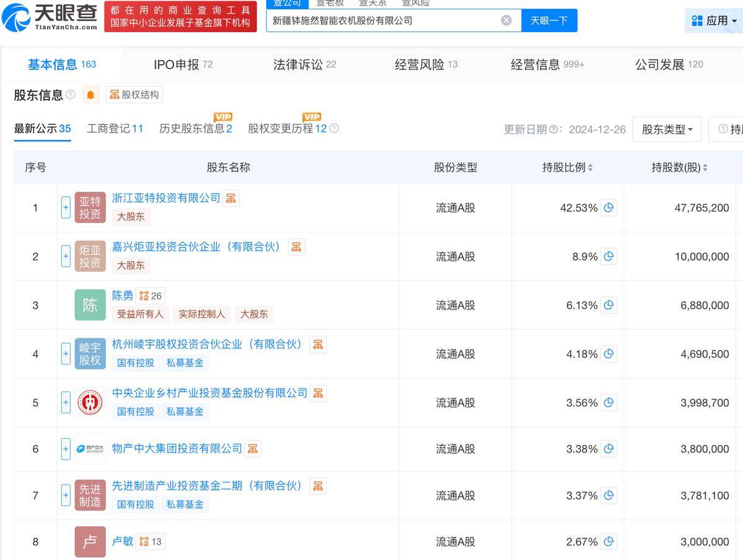Click the 天眼一下 search button
The image size is (743, 560).
[x=549, y=20]
